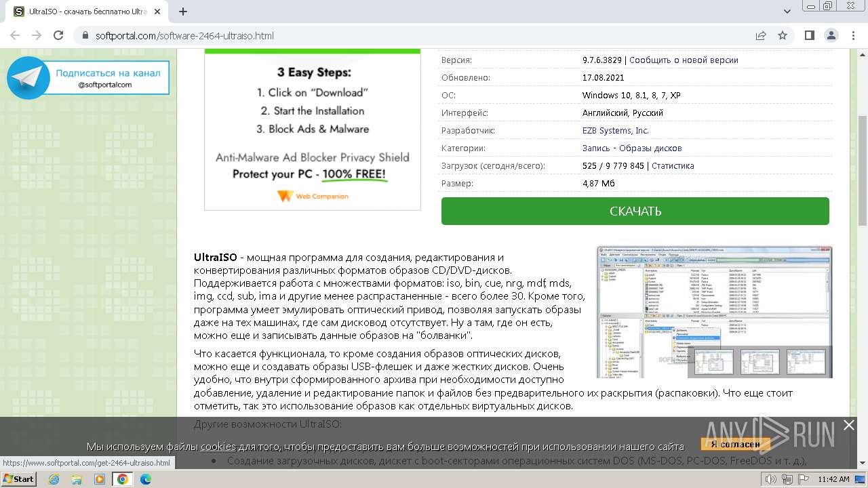
Task: Select the update date 17.08.2021
Action: click(x=602, y=77)
